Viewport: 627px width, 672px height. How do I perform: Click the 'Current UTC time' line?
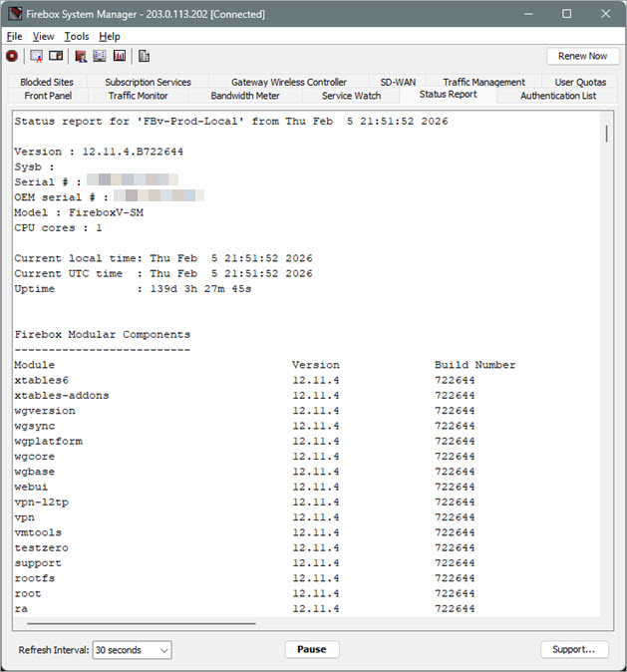(163, 273)
